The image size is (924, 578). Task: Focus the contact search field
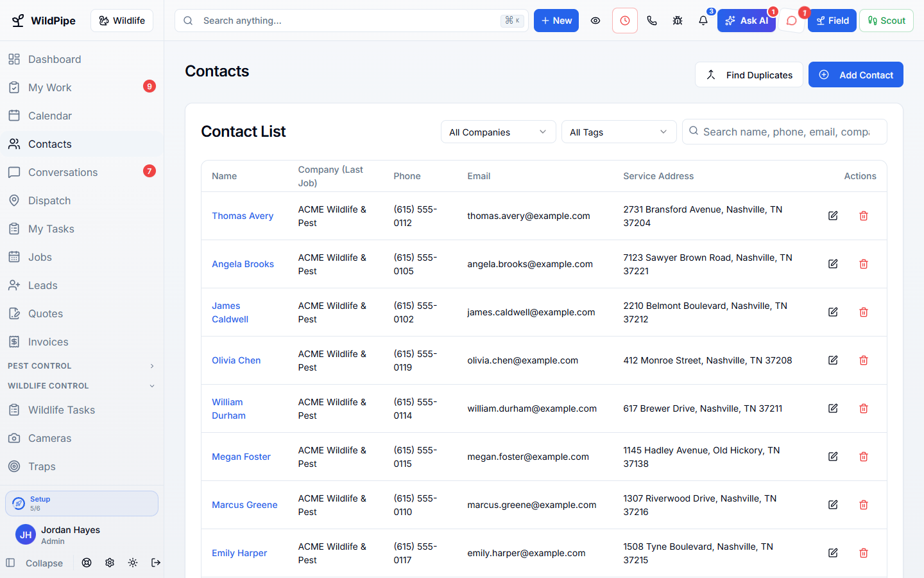pos(785,132)
